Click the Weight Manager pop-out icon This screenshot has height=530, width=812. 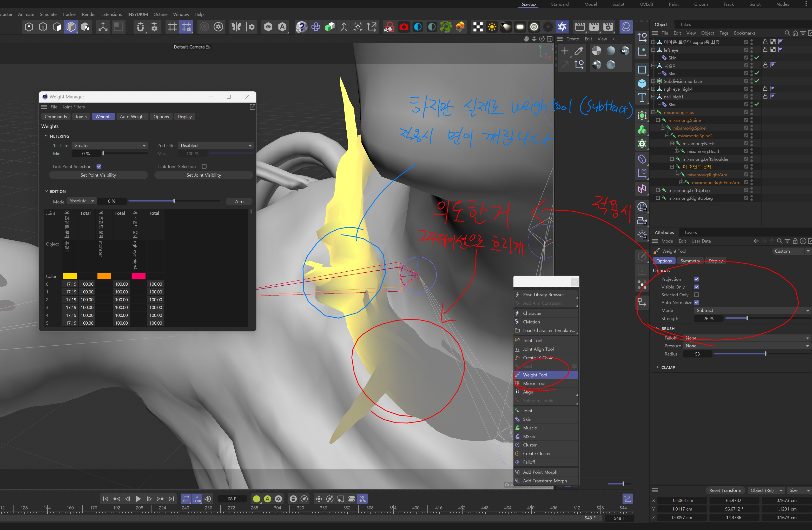point(253,107)
